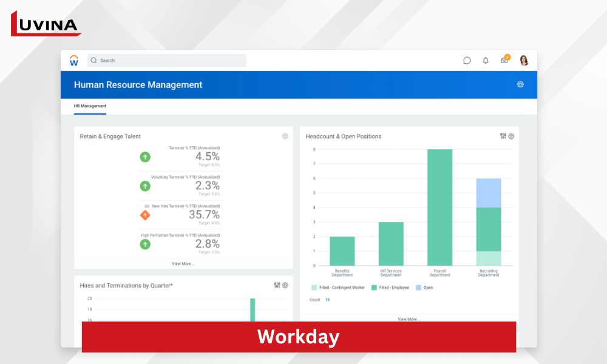Click the Count value 19 link

tap(327, 300)
